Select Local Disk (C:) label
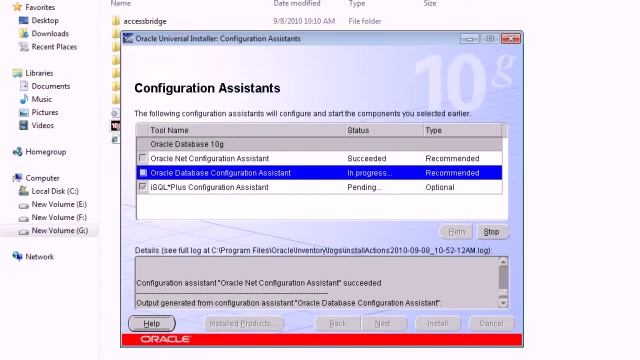The image size is (640, 360). (x=55, y=191)
